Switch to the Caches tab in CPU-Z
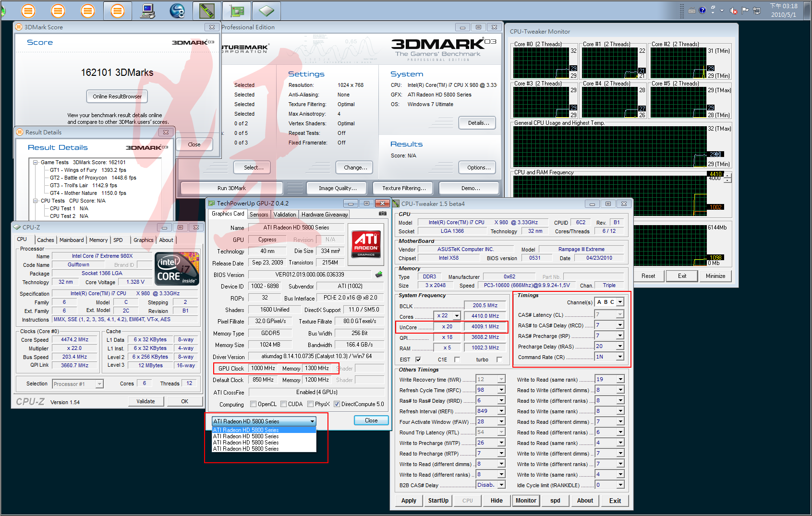The image size is (812, 516). [x=46, y=240]
